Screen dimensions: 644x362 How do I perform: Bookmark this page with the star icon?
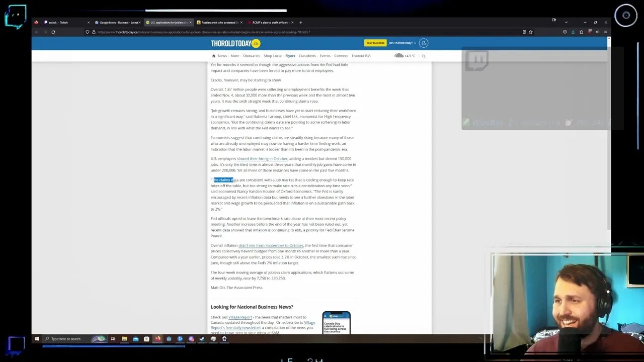pos(530,32)
